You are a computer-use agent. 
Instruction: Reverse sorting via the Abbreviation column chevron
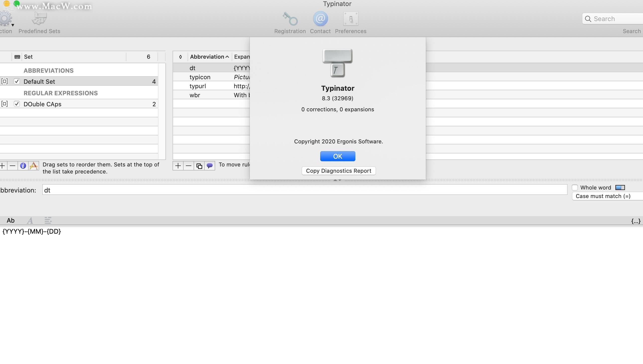227,57
